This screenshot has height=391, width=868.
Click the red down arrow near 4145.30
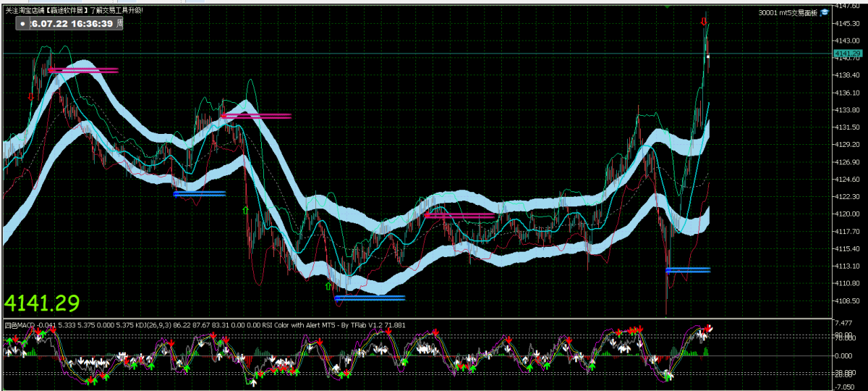pos(704,22)
